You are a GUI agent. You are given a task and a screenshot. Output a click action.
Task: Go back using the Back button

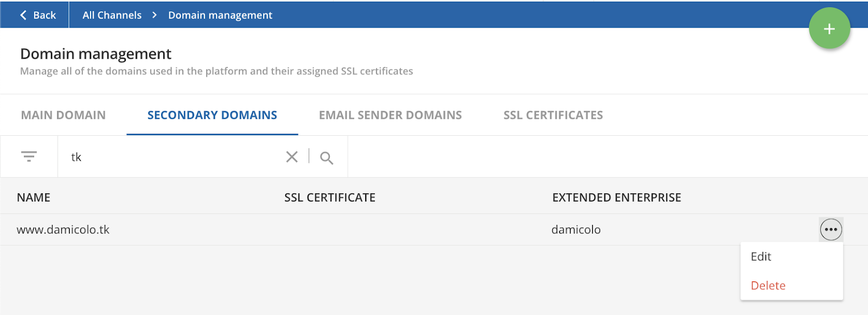pos(38,15)
